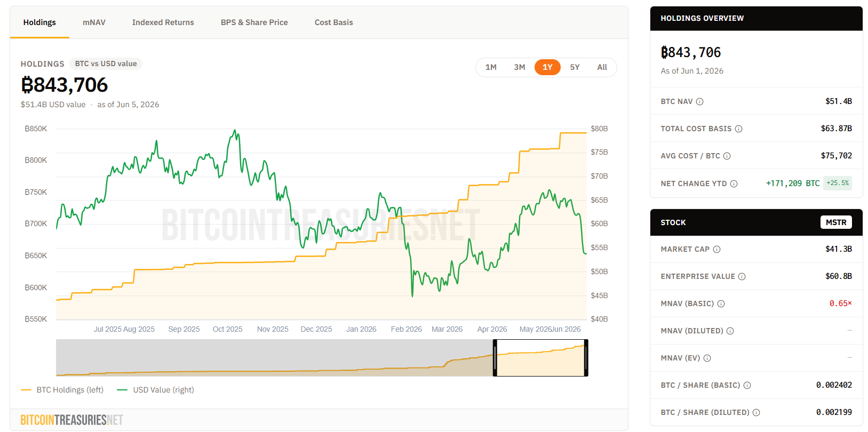868x432 pixels.
Task: Click the $63.87B cost basis value
Action: pos(837,129)
